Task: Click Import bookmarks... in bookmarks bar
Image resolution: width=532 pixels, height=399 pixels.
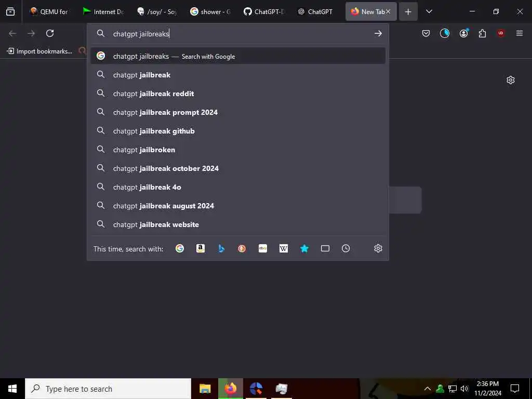Action: click(x=39, y=51)
